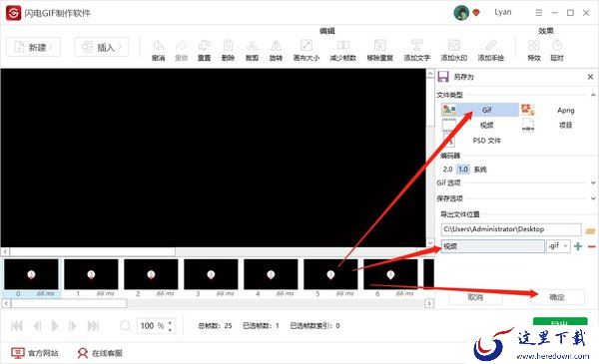Select Gif as the file type

click(480, 110)
